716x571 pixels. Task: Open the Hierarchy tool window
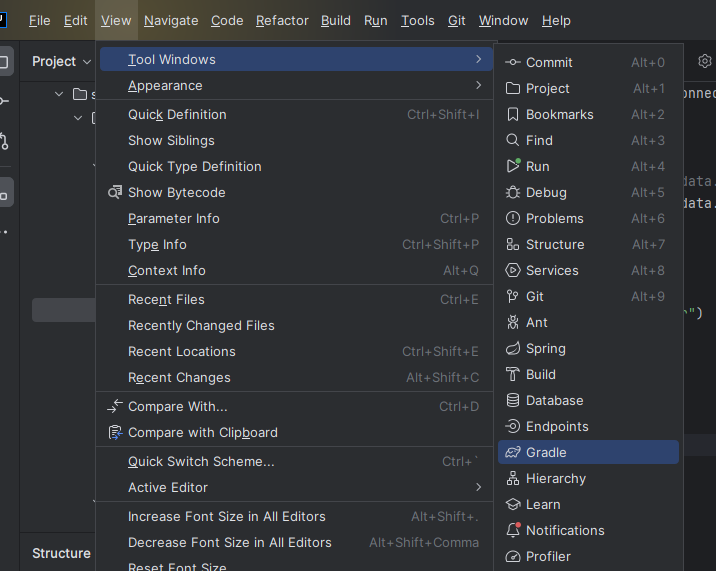click(588, 478)
